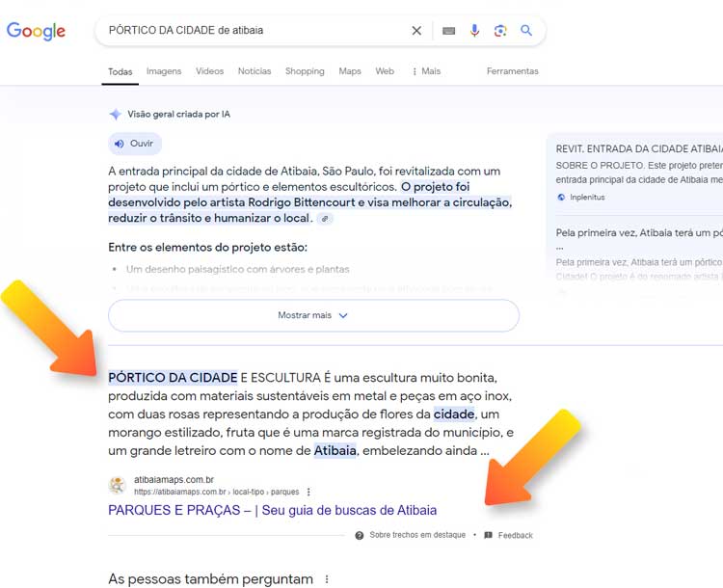Viewport: 723px width, 588px height.
Task: Open Sobre trechos em destaque help
Action: click(x=417, y=535)
